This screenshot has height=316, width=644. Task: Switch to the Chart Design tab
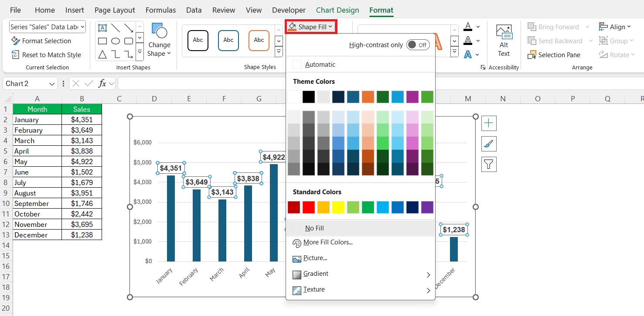click(x=337, y=10)
